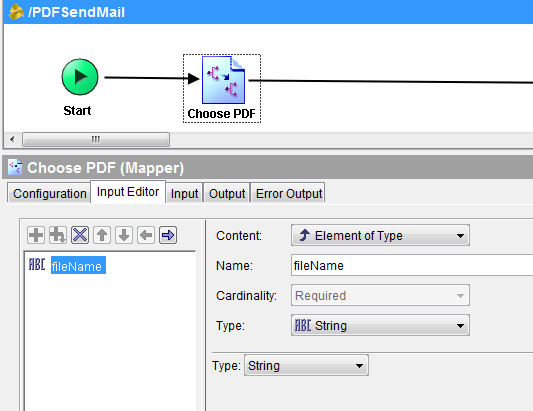Open the lower String type dropdown
This screenshot has height=411, width=533.
click(x=306, y=365)
